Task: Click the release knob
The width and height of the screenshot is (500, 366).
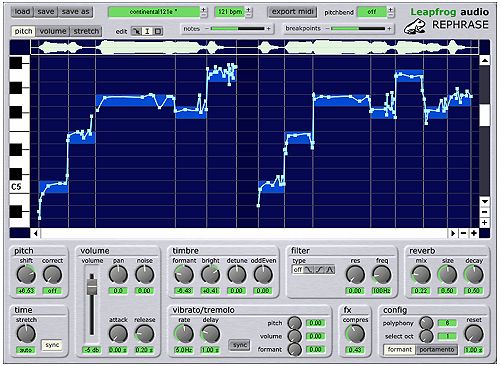Action: 145,334
